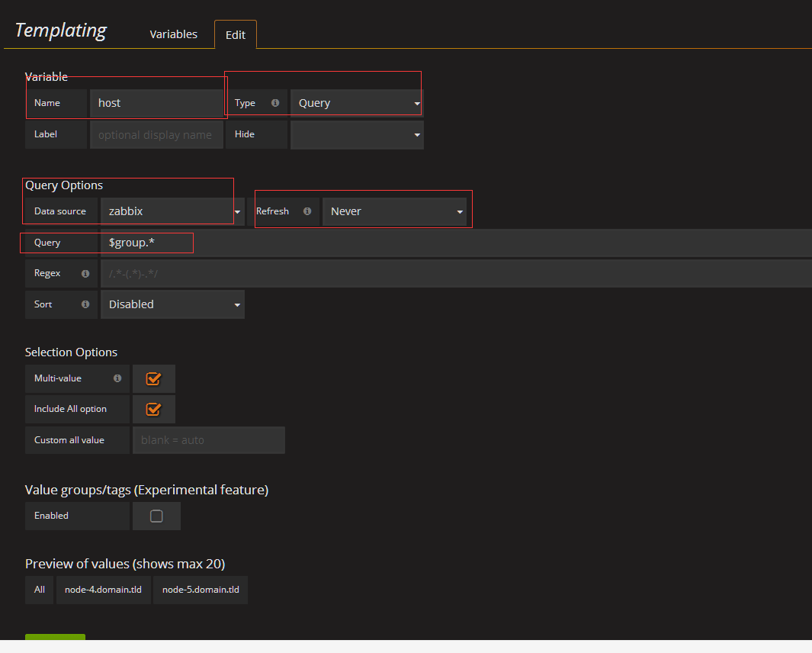Click the info icon next to Type
Viewport: 812px width, 653px height.
pos(275,103)
